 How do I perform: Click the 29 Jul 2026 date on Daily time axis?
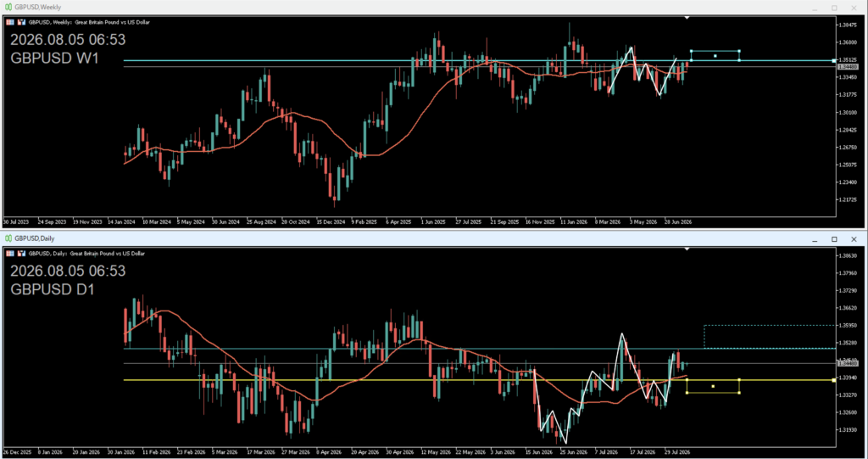click(x=677, y=452)
